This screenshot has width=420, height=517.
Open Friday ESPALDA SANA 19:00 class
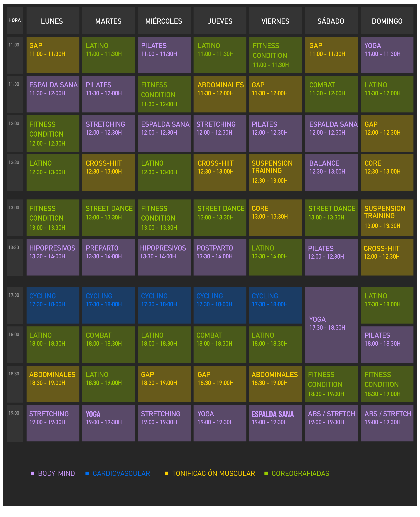click(x=276, y=423)
